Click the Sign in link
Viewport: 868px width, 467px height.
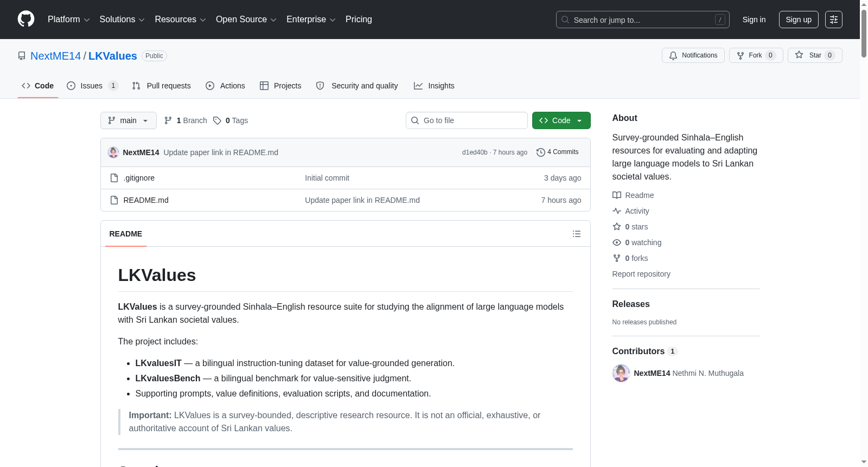(754, 20)
